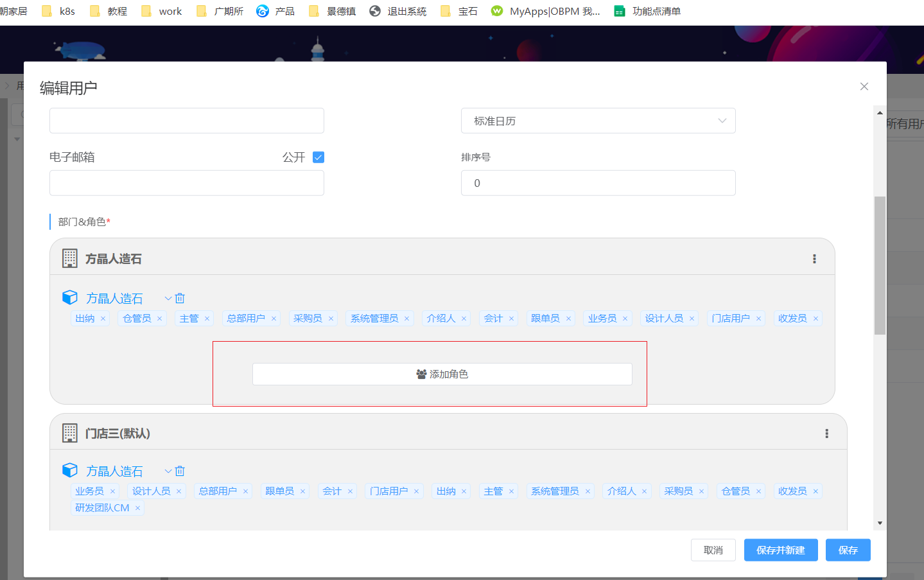Toggle the 公开 checkbox for email

coord(318,157)
